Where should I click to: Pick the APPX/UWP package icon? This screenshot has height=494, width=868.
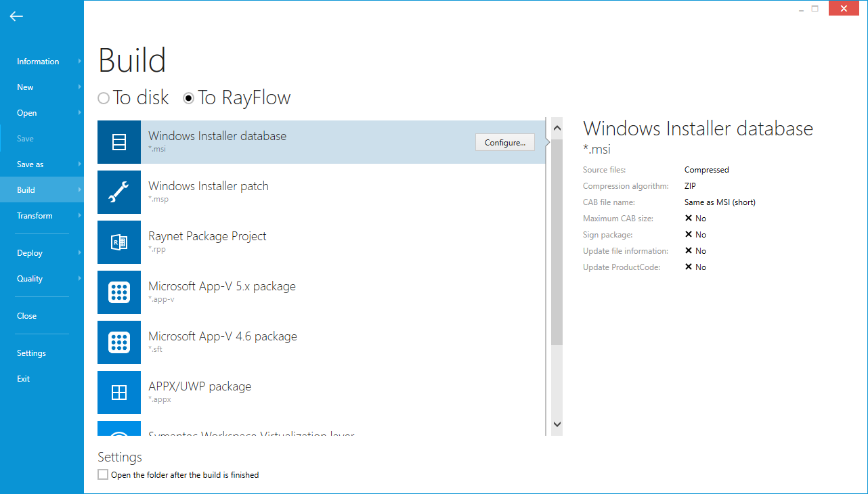(119, 392)
